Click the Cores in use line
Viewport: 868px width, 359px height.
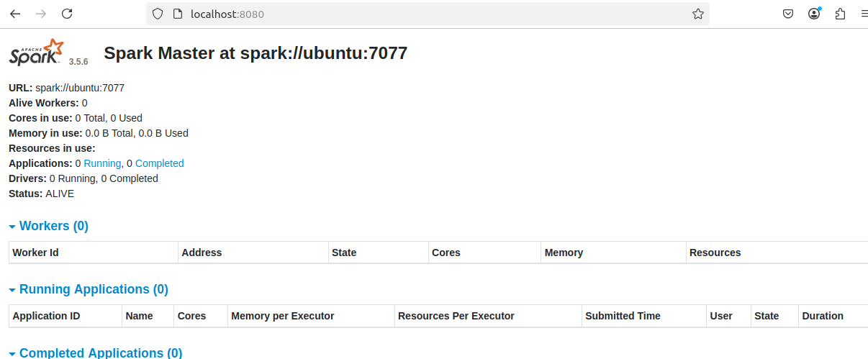(x=76, y=118)
